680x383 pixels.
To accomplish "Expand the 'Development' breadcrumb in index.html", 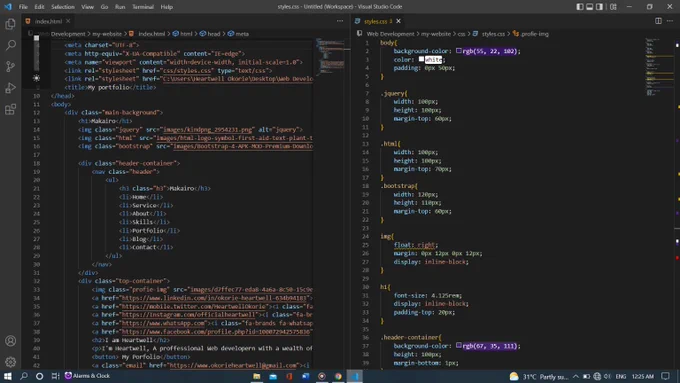I will click(68, 33).
